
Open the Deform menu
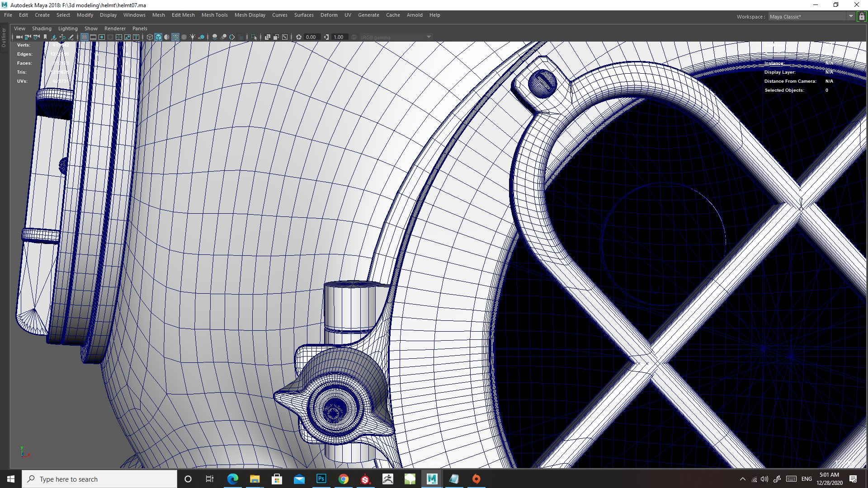click(329, 15)
